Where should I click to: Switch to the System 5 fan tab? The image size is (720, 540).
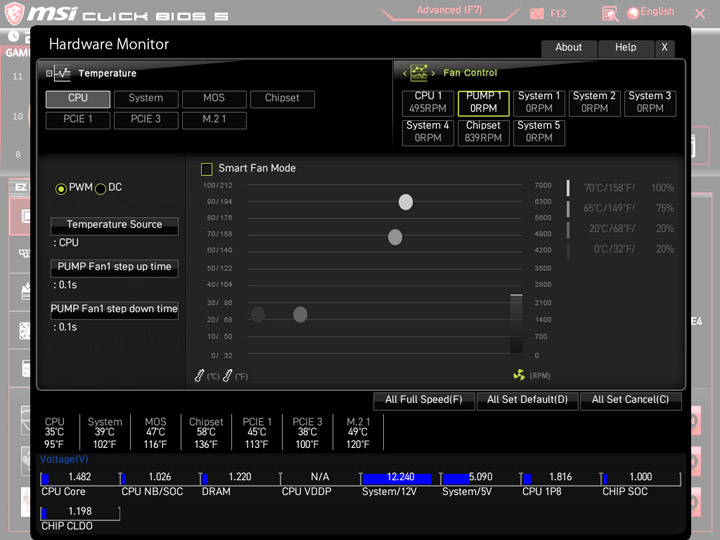[539, 132]
